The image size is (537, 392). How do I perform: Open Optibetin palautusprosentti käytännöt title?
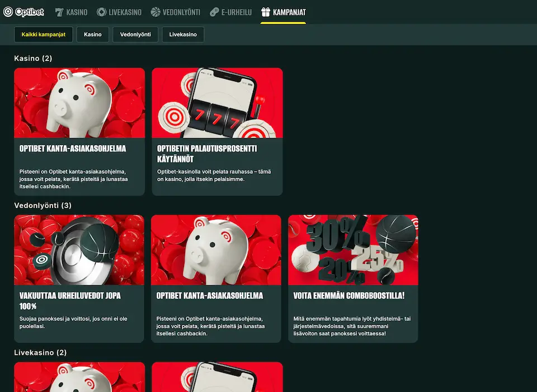(x=207, y=154)
